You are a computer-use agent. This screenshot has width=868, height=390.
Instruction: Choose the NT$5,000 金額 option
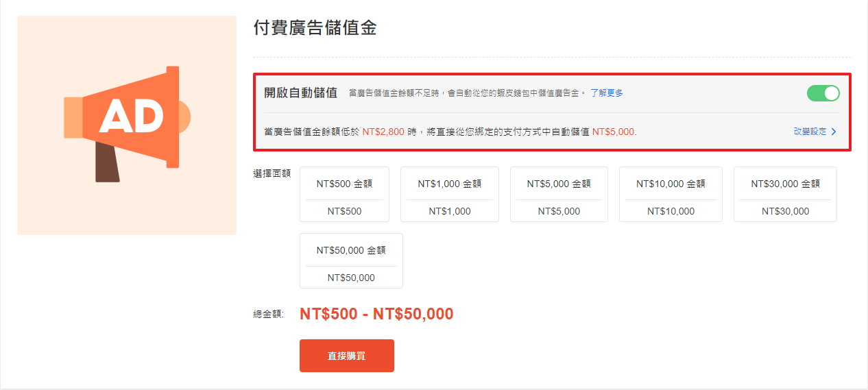tap(559, 194)
